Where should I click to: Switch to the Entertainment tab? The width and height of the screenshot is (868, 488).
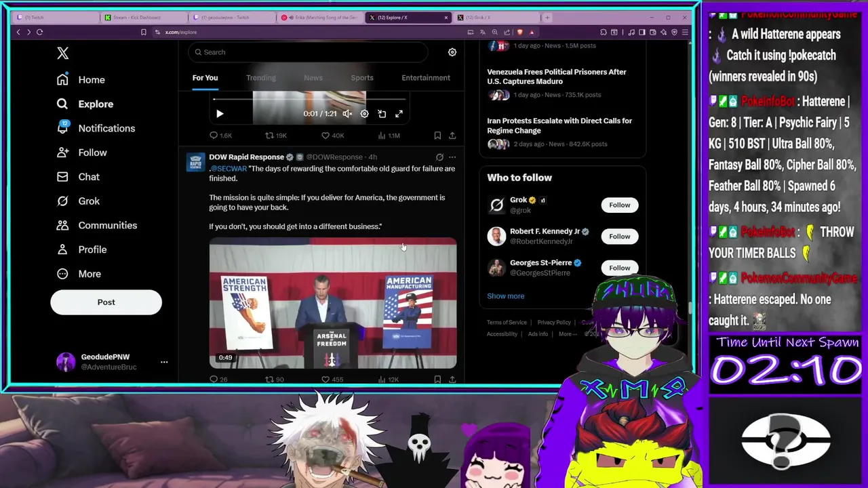(x=426, y=78)
